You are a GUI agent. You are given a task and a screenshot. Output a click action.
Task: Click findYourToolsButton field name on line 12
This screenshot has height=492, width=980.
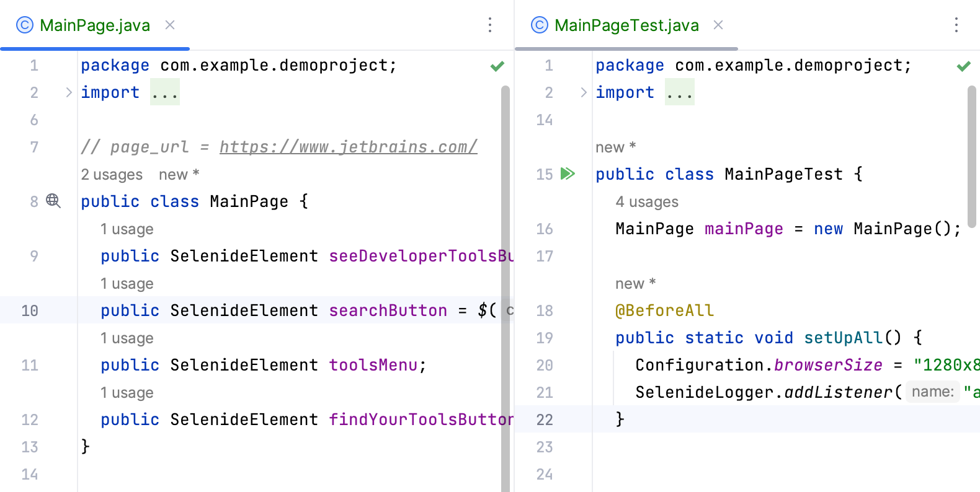(421, 420)
